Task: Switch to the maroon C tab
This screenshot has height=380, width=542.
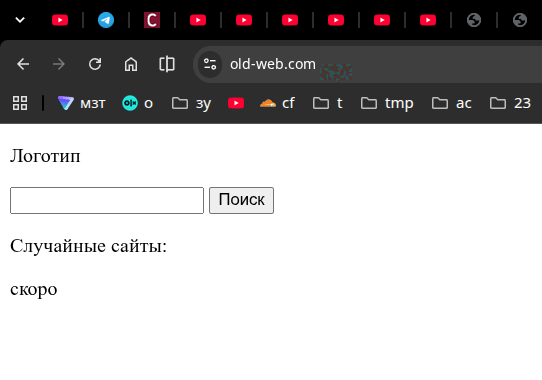Action: pyautogui.click(x=152, y=20)
